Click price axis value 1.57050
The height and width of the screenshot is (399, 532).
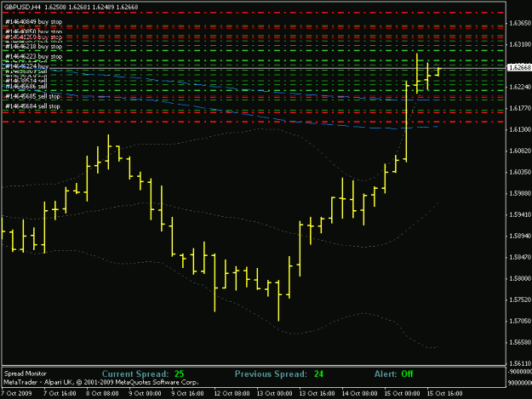pyautogui.click(x=520, y=321)
